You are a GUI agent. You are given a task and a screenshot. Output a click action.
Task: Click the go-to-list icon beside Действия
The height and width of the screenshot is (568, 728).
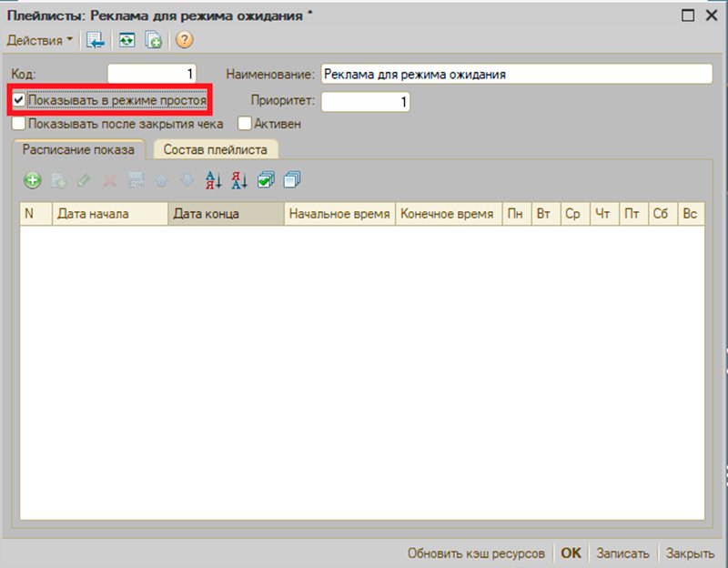pos(96,40)
